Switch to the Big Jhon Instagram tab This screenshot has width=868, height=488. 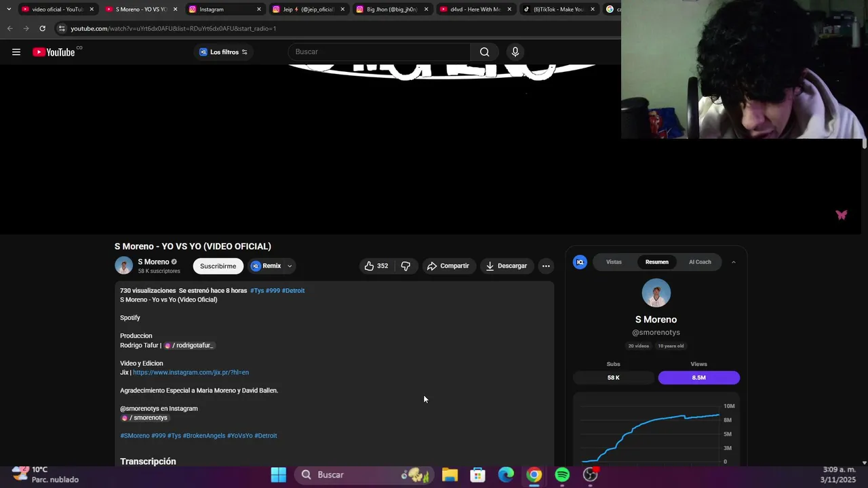[392, 9]
